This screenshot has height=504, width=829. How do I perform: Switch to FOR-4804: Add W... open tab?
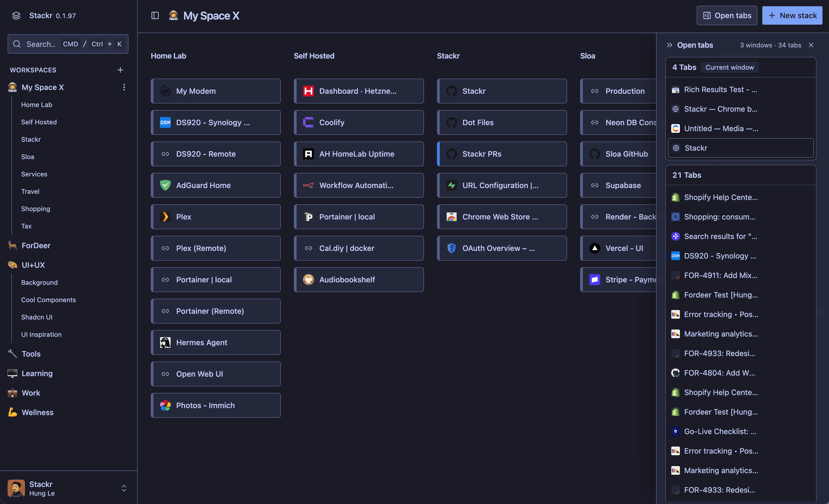pos(741,373)
